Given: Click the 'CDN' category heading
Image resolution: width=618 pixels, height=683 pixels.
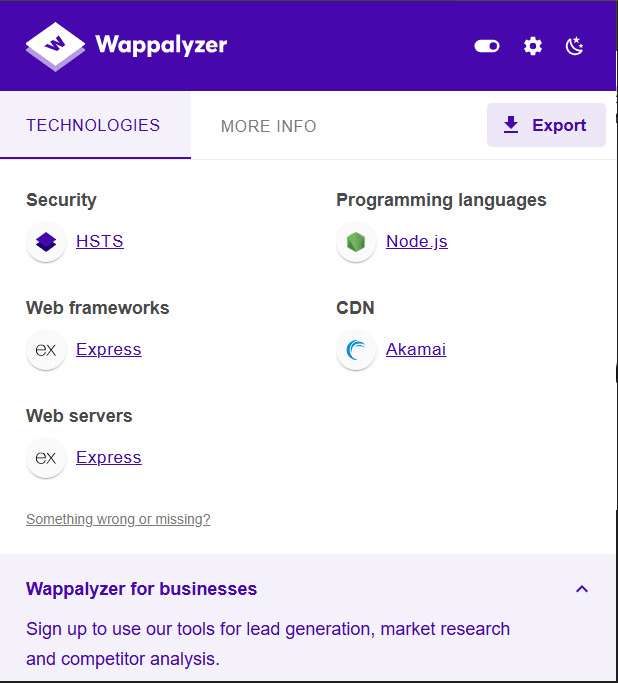Looking at the screenshot, I should click(x=355, y=308).
